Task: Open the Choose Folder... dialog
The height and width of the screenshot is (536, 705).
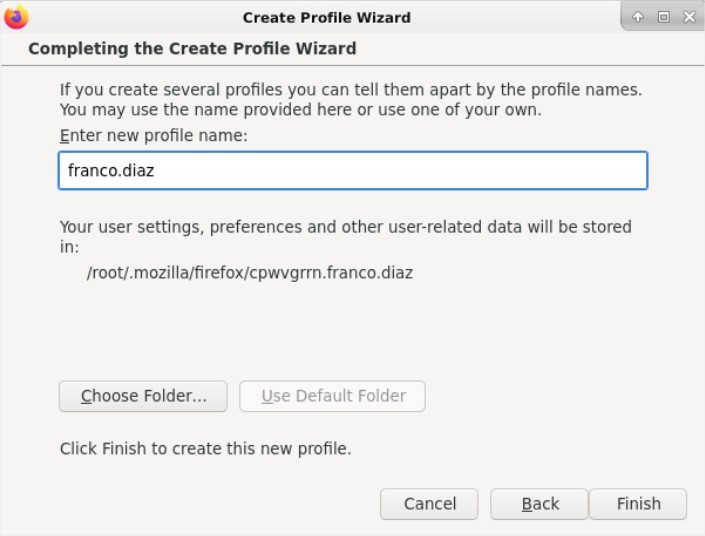Action: (143, 396)
